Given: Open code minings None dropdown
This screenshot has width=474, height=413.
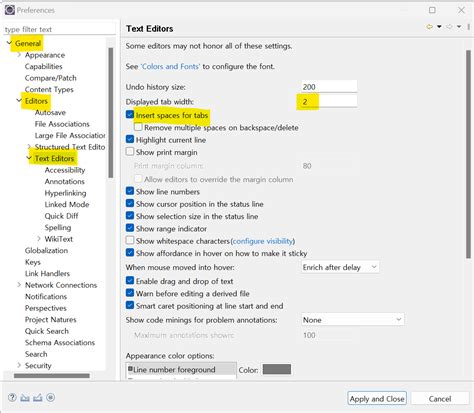Looking at the screenshot, I should pyautogui.click(x=353, y=320).
